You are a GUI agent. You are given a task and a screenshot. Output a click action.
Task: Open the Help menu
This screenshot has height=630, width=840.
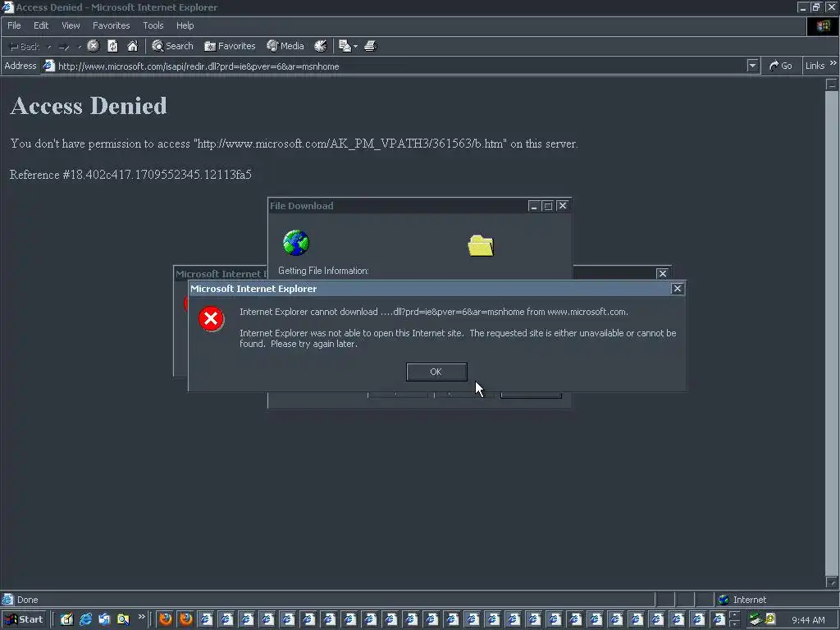coord(185,25)
